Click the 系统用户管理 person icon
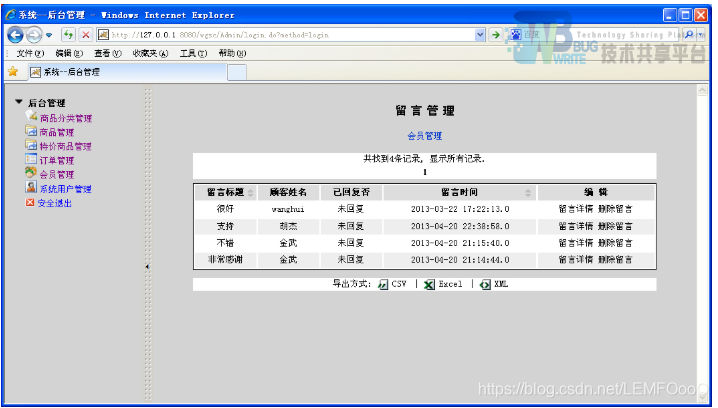This screenshot has height=408, width=718. (31, 187)
